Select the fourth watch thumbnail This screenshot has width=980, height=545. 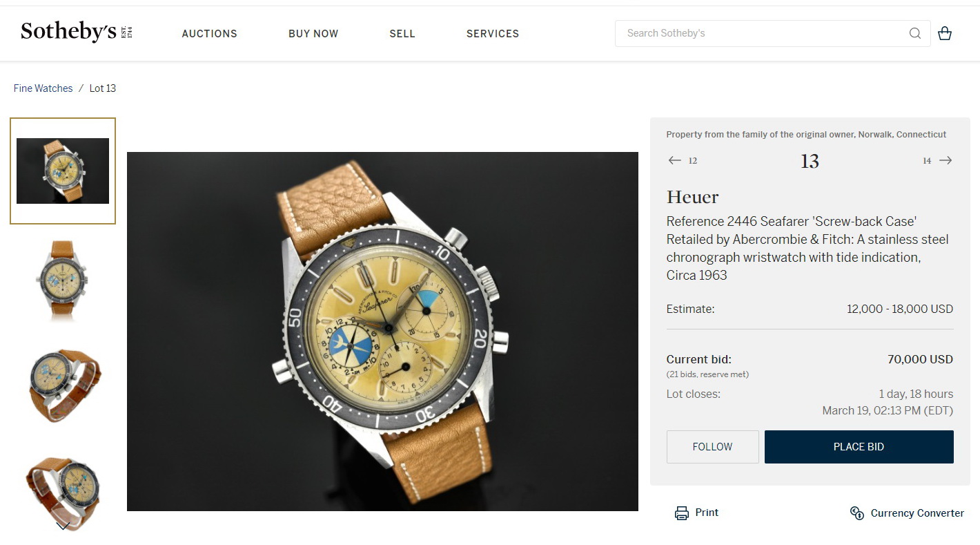63,491
